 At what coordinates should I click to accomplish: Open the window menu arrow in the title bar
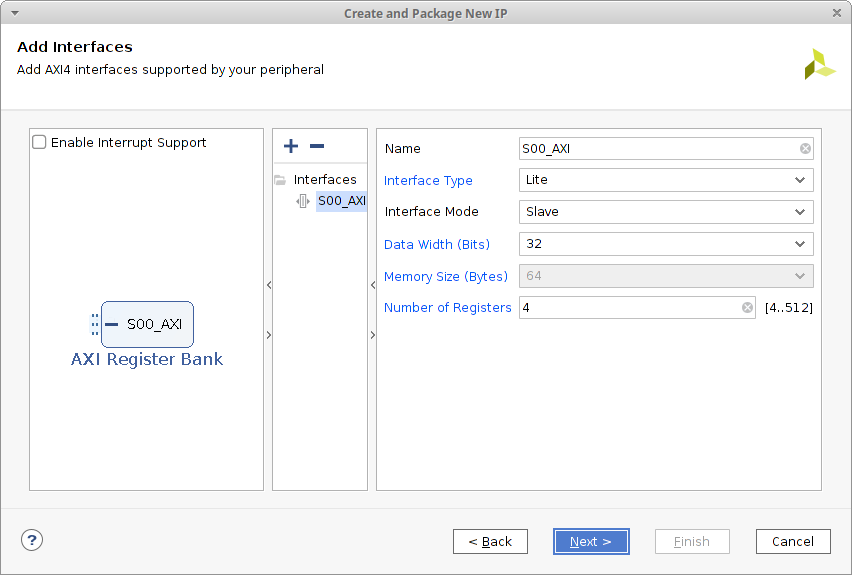click(14, 13)
